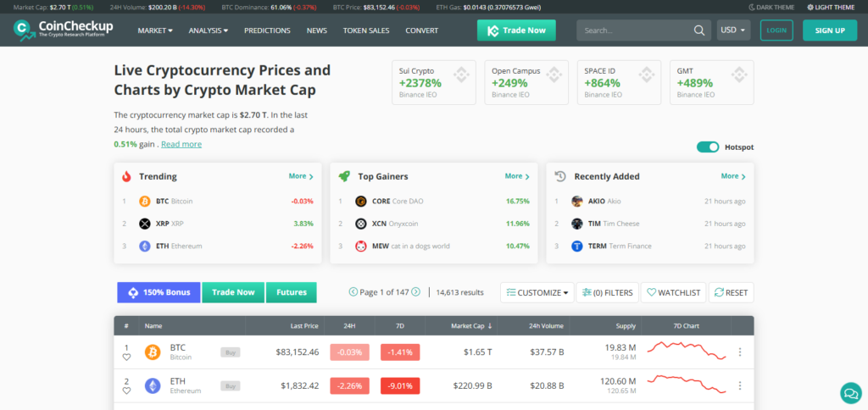Sort by 7D column header

(x=400, y=326)
